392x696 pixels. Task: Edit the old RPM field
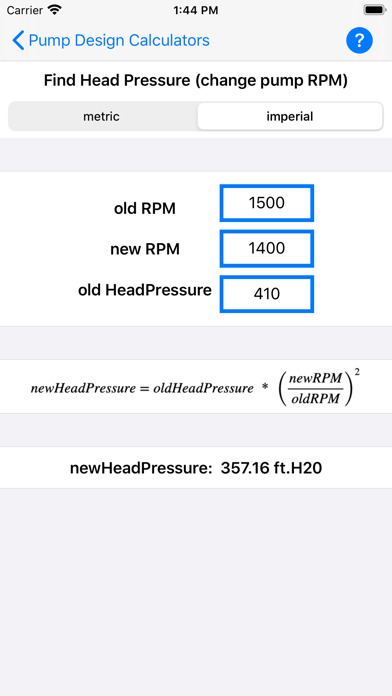point(267,203)
